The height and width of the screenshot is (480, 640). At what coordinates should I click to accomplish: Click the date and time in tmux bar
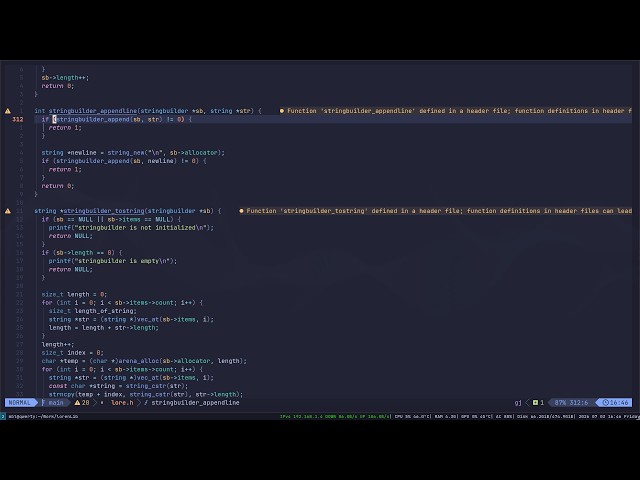[x=609, y=416]
